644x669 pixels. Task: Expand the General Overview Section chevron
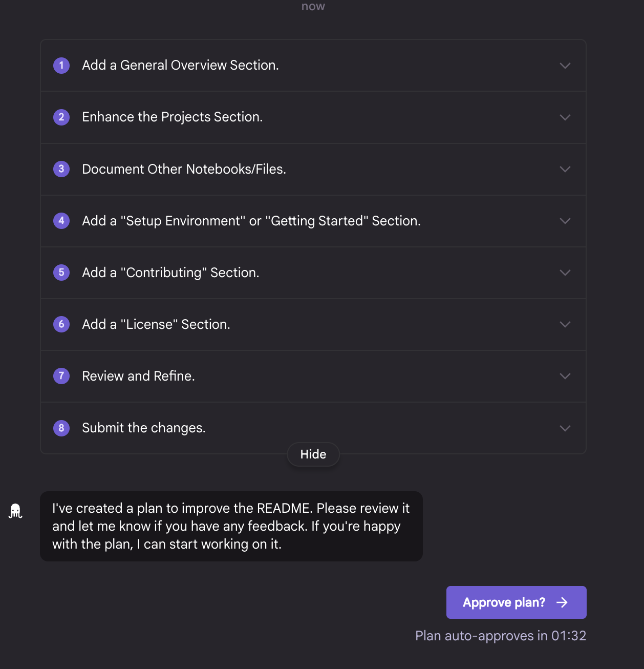tap(565, 66)
